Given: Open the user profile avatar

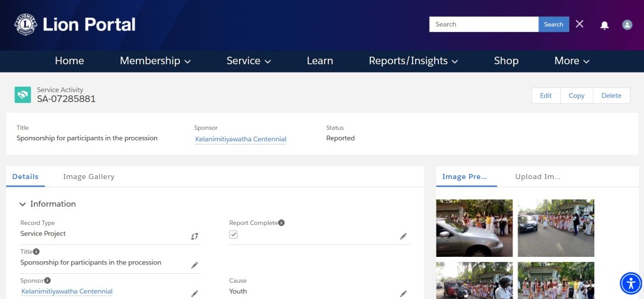Looking at the screenshot, I should coord(627,24).
